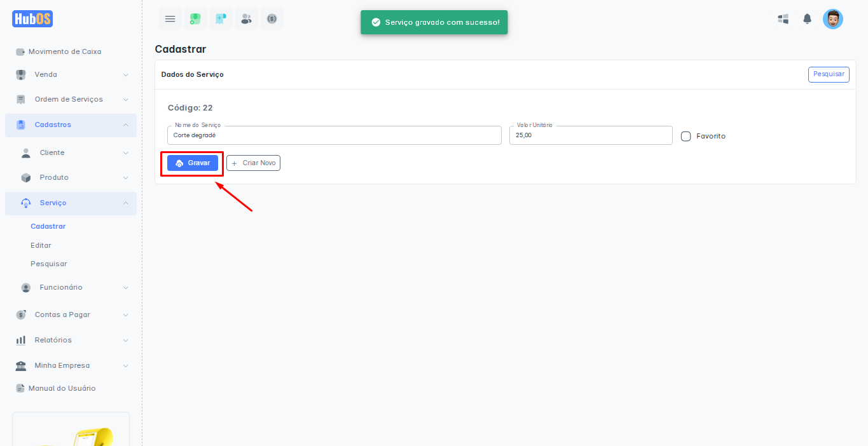This screenshot has width=868, height=446.
Task: Enable the Favorito checkbox
Action: tap(685, 136)
